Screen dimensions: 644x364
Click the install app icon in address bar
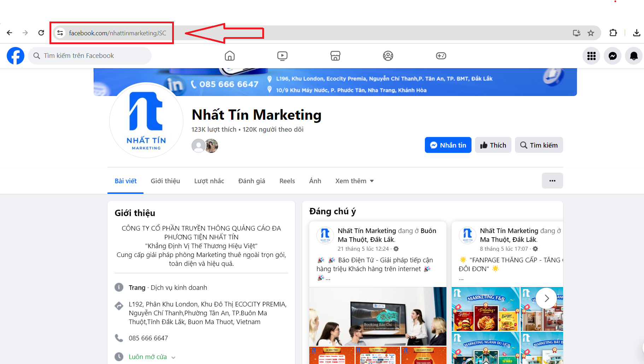point(576,33)
